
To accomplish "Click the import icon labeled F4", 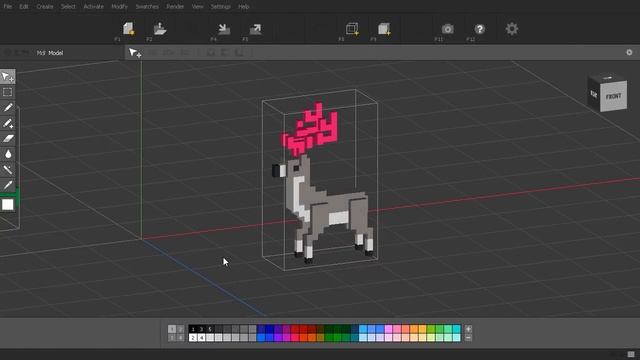I will tap(224, 29).
